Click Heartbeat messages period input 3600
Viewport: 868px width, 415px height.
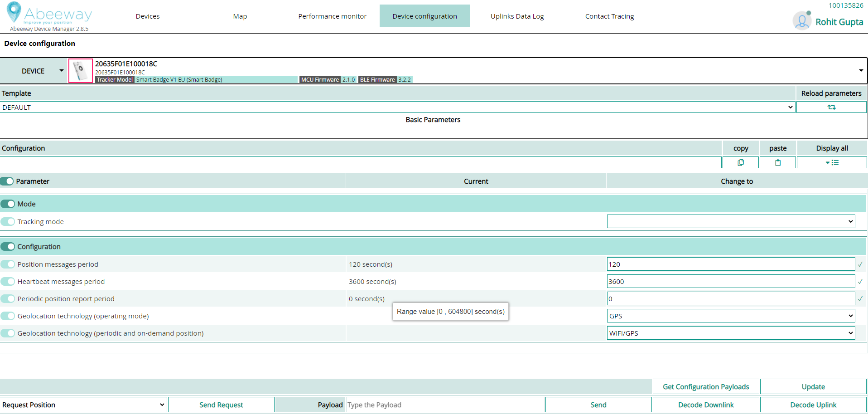(x=731, y=282)
